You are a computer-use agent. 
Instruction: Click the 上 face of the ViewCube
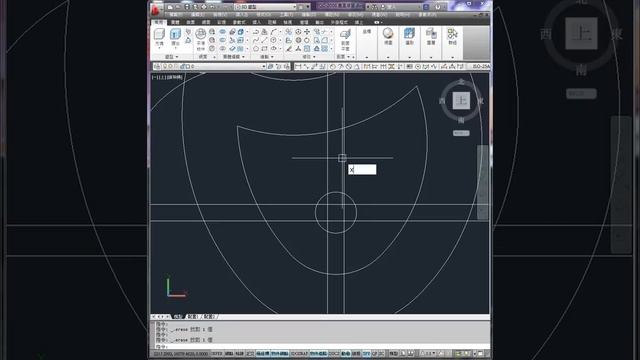pyautogui.click(x=461, y=100)
